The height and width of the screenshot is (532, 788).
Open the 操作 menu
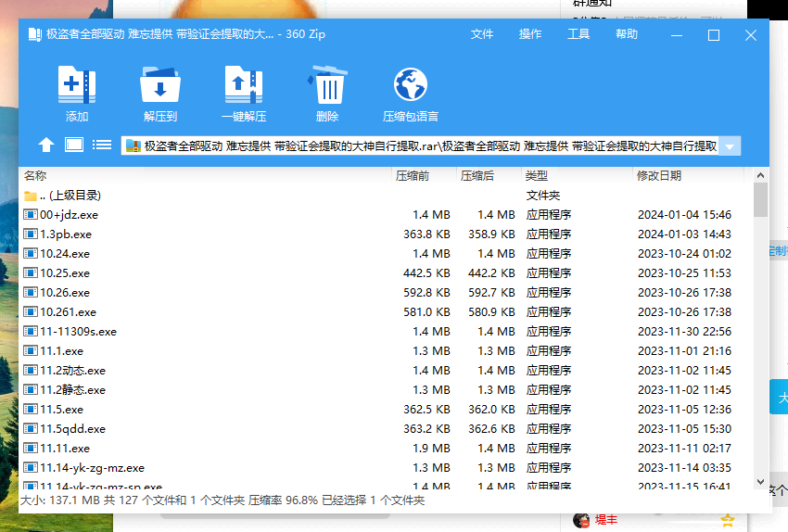pos(530,34)
